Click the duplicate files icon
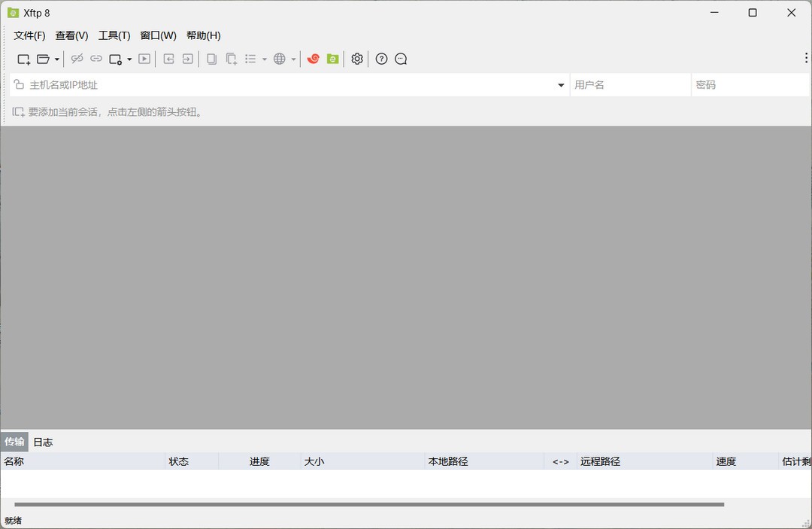Viewport: 812px width, 529px height. pyautogui.click(x=232, y=59)
